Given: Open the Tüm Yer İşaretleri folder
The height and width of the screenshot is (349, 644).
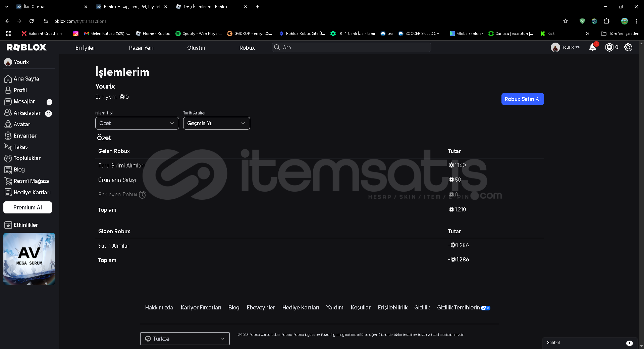Looking at the screenshot, I should point(620,34).
